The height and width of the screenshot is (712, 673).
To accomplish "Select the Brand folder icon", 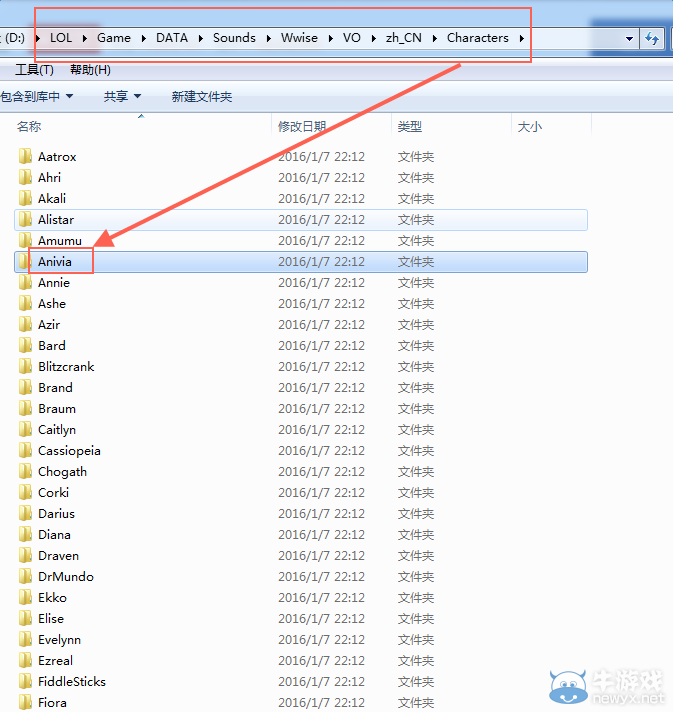I will click(25, 387).
